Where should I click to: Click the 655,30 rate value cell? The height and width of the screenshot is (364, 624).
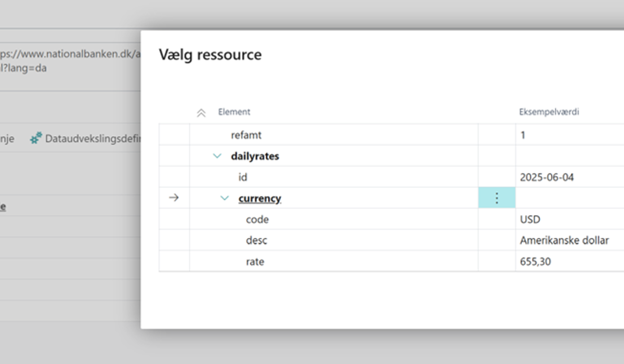569,262
